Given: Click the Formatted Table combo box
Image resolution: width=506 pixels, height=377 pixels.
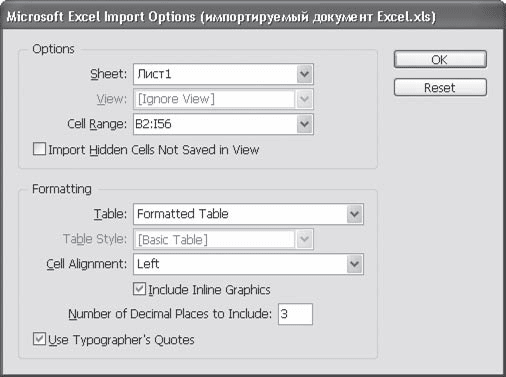Looking at the screenshot, I should pos(248,214).
